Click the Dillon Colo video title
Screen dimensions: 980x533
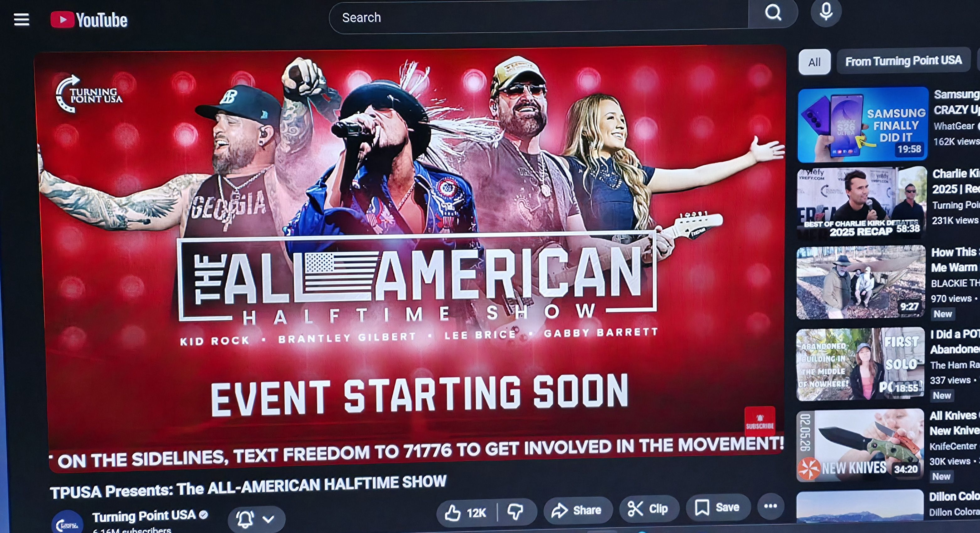pyautogui.click(x=955, y=497)
